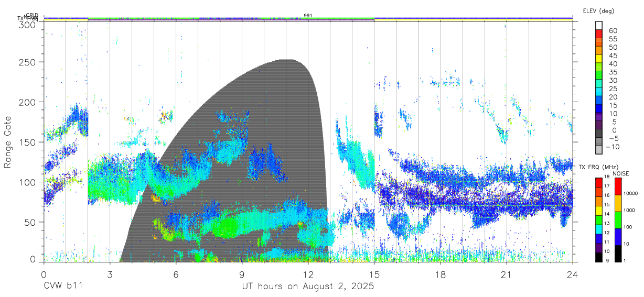Click the '1' value in NOISE legend
This screenshot has width=644, height=297.
pos(626,260)
